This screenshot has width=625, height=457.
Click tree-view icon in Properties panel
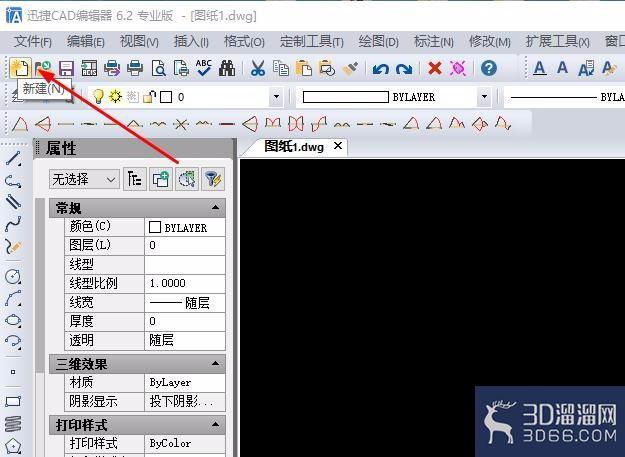[134, 179]
